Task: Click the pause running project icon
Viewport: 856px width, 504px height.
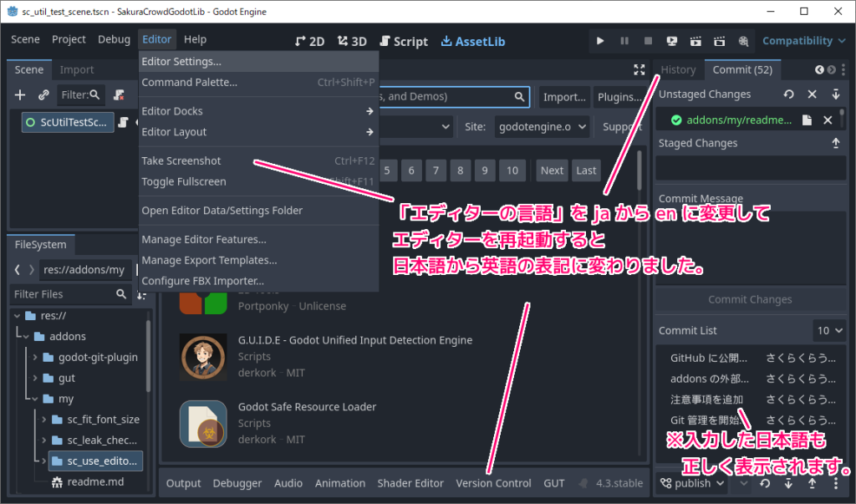Action: [x=624, y=41]
